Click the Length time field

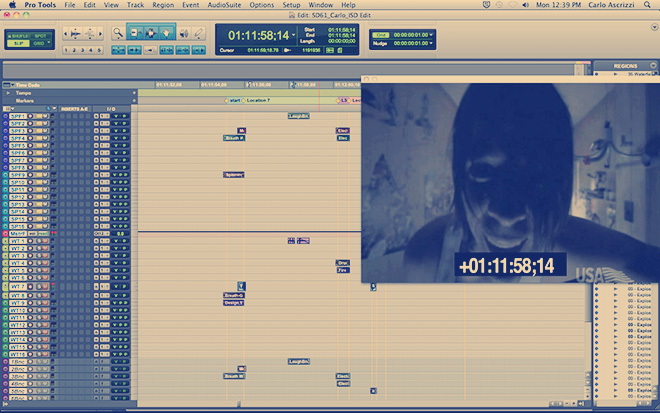(x=341, y=41)
